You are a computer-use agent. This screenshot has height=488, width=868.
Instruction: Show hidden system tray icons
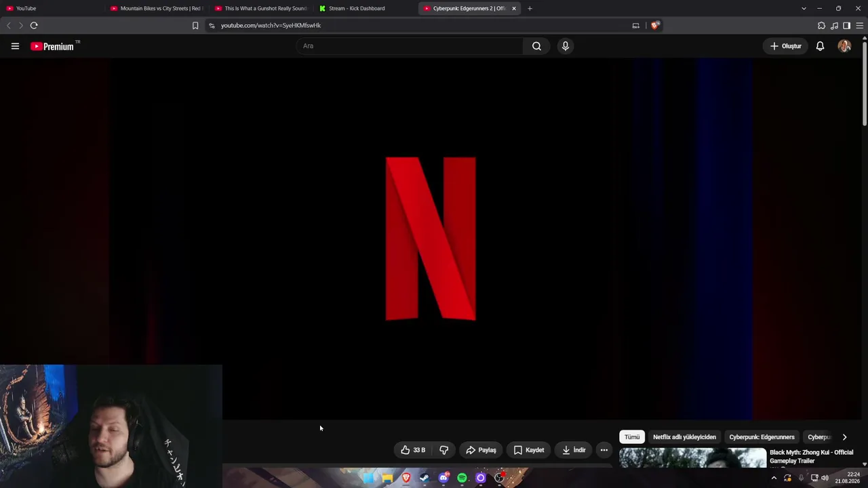coord(774,478)
